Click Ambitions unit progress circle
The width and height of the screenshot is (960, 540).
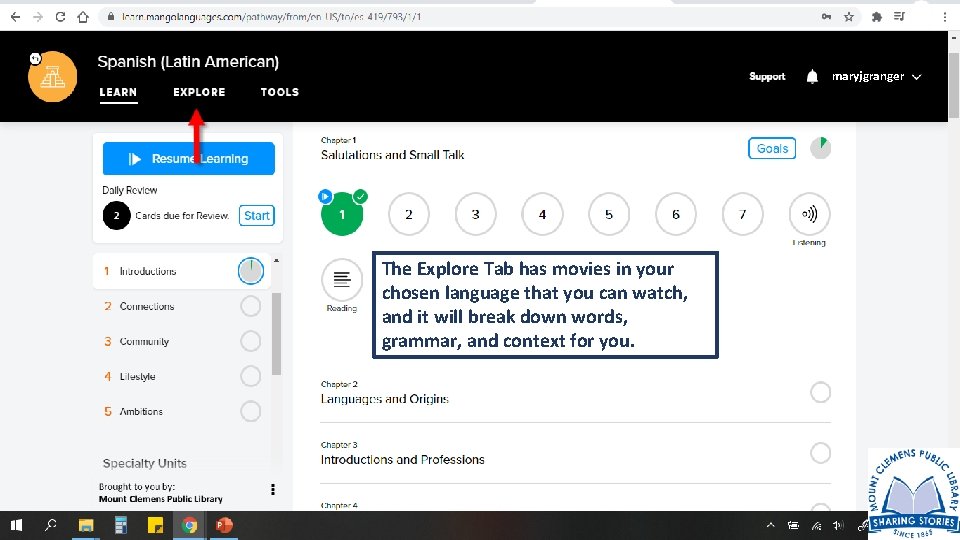[250, 411]
